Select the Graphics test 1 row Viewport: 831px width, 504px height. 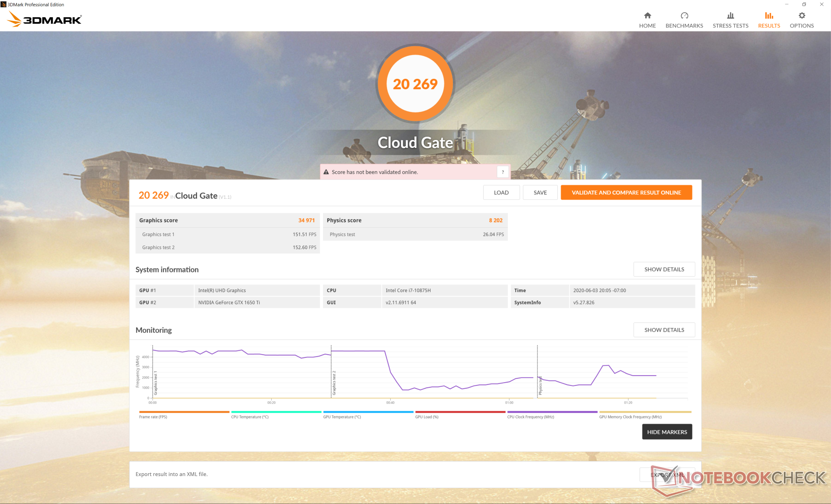[228, 234]
